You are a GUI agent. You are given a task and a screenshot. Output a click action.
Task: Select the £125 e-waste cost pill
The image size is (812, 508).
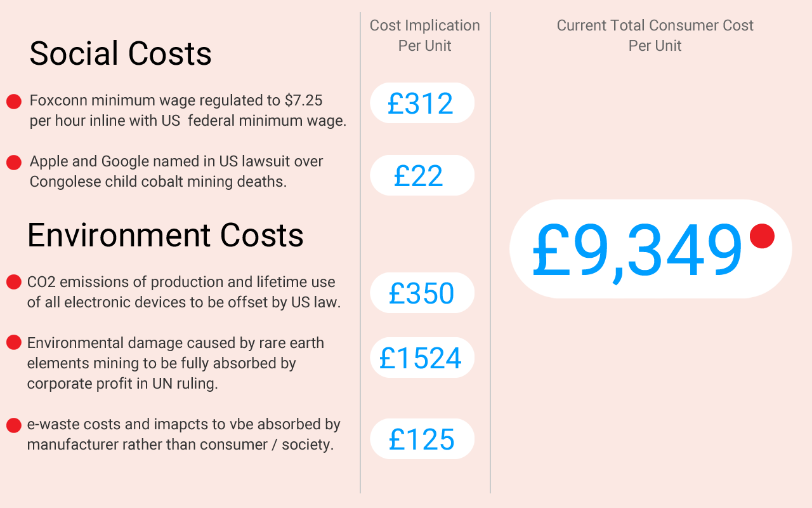[x=422, y=439]
